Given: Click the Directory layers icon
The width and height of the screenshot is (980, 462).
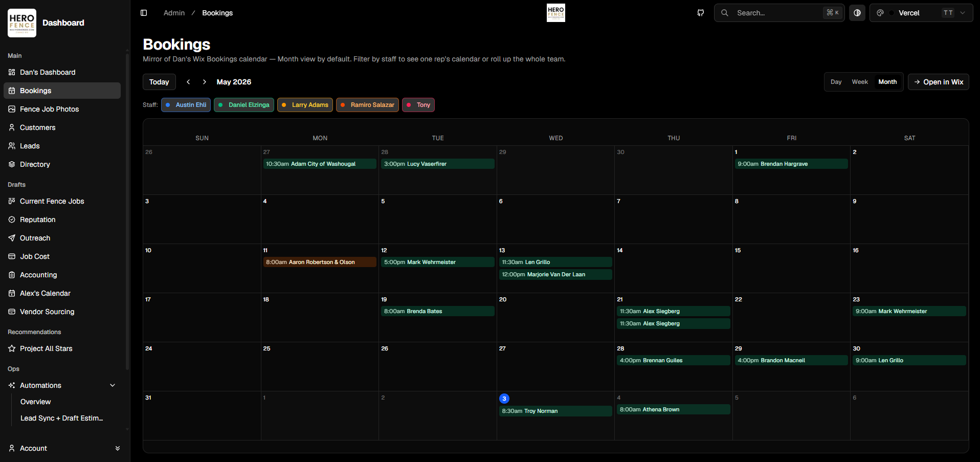Looking at the screenshot, I should pyautogui.click(x=12, y=164).
